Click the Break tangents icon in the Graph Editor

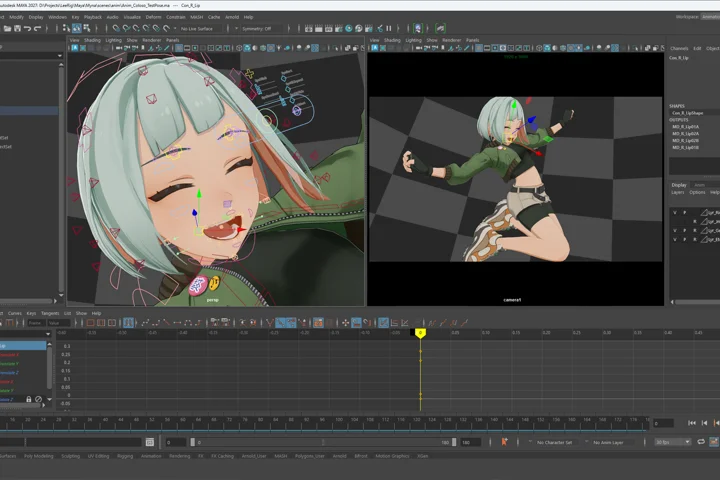coord(269,323)
